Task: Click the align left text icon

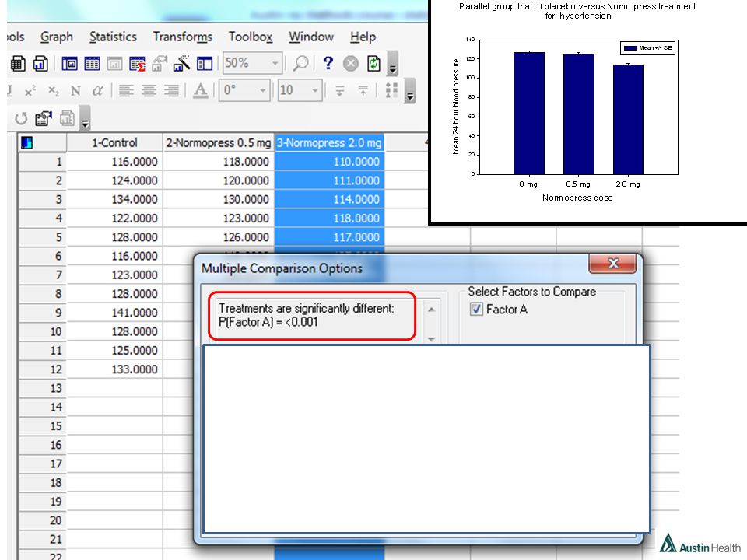Action: [x=126, y=90]
